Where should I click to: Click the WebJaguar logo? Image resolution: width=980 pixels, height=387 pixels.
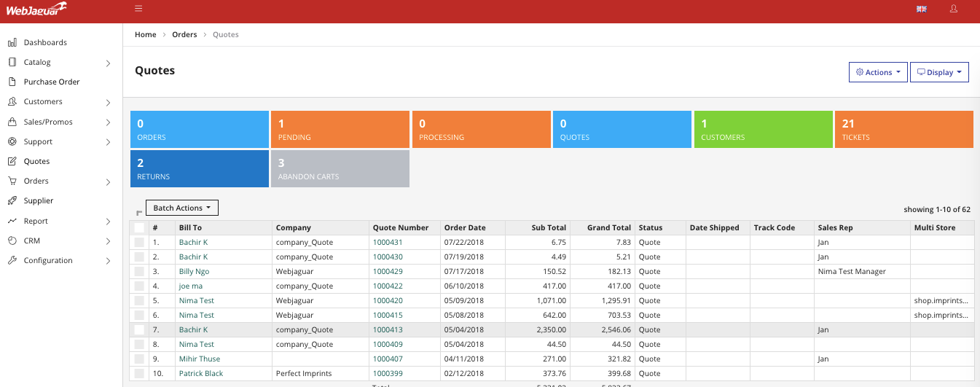click(x=37, y=9)
